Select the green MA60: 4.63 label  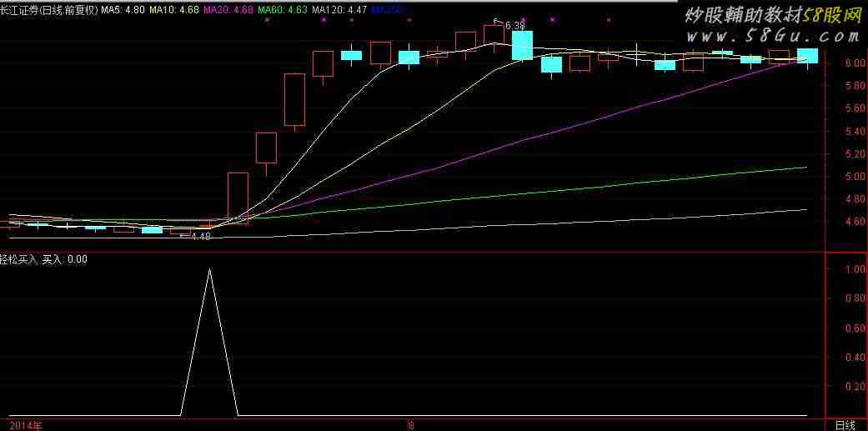pyautogui.click(x=283, y=9)
